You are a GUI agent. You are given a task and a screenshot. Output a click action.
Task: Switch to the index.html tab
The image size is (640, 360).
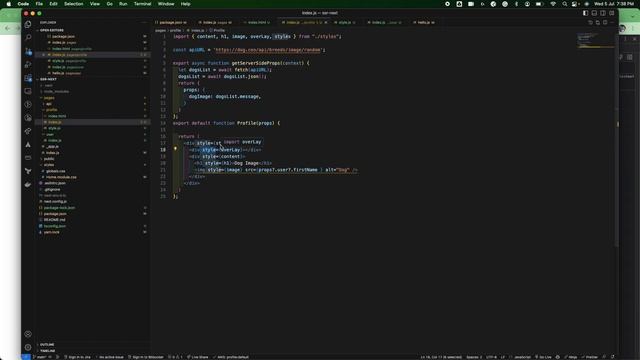[258, 22]
